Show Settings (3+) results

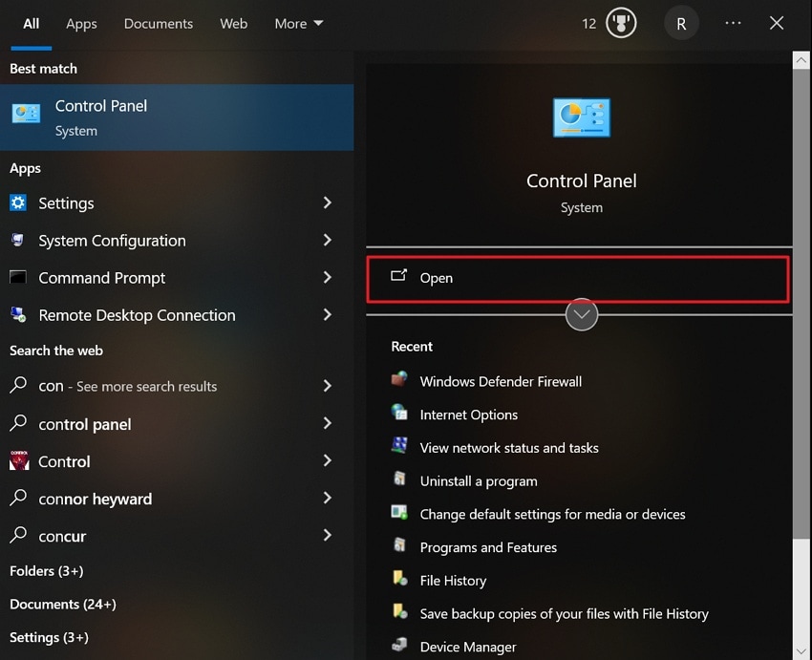click(49, 637)
